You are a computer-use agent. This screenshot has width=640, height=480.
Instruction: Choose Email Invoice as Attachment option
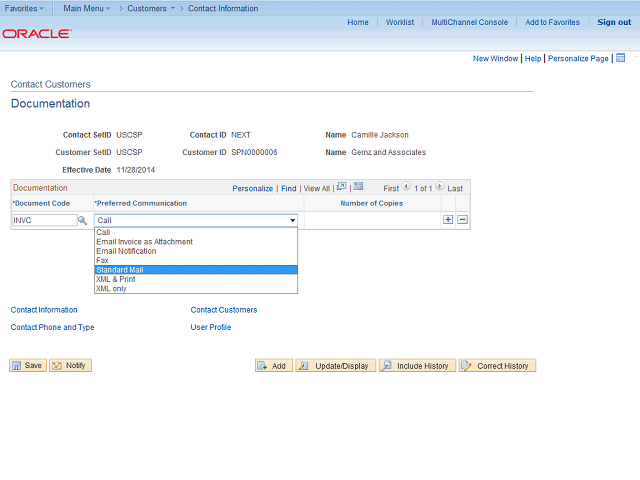196,242
